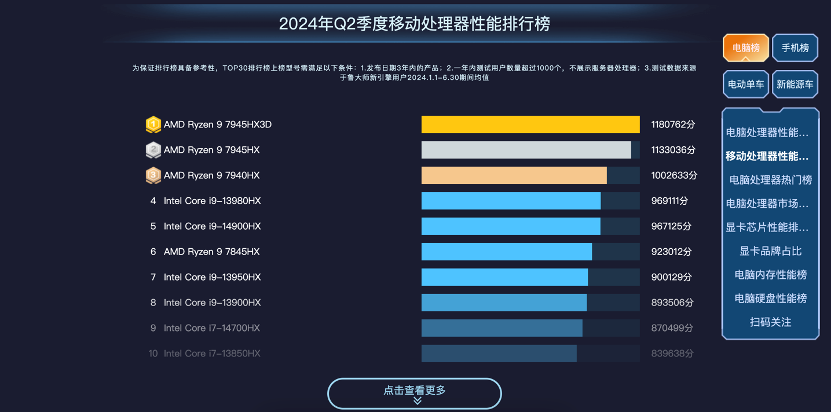Select 电脑处理器性能… in side menu
Image resolution: width=832 pixels, height=412 pixels.
pyautogui.click(x=767, y=132)
